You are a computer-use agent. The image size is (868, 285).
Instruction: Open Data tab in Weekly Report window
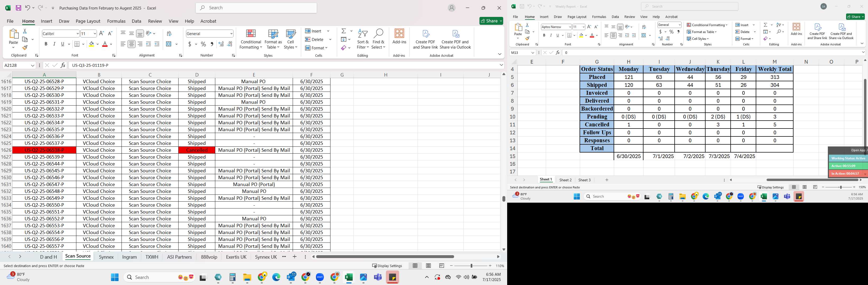(615, 16)
